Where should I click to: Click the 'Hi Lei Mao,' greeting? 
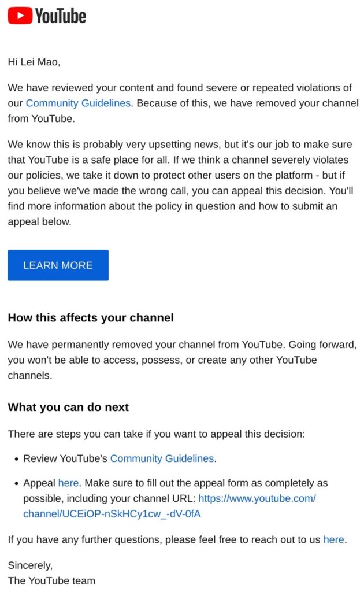[34, 62]
